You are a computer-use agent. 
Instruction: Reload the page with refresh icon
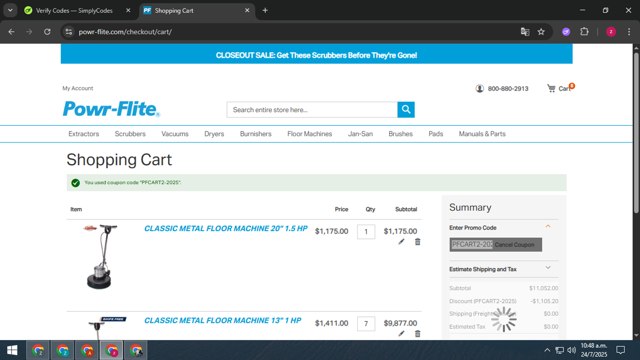point(47,32)
